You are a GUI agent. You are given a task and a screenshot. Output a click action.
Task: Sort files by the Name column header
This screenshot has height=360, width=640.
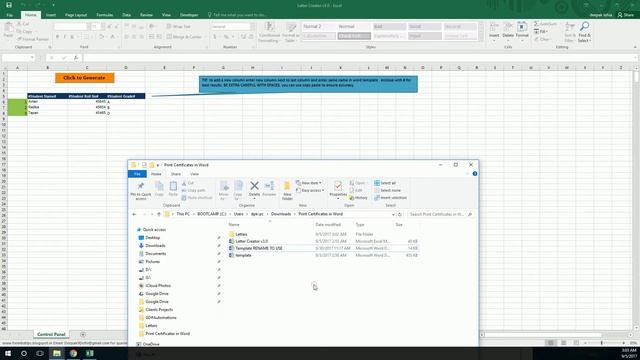coord(234,224)
